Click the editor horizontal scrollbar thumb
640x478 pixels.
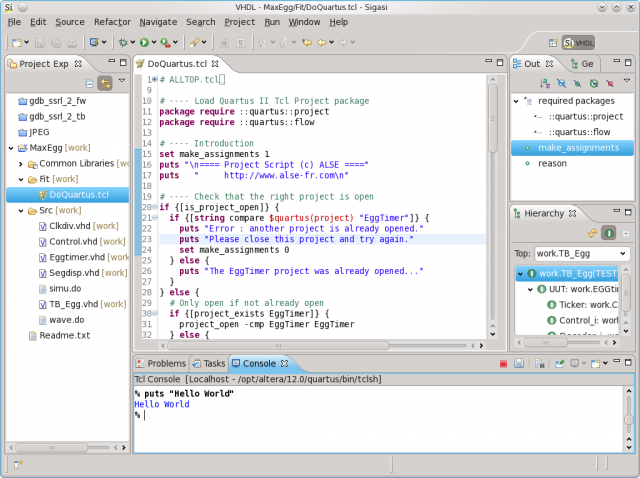pyautogui.click(x=278, y=345)
